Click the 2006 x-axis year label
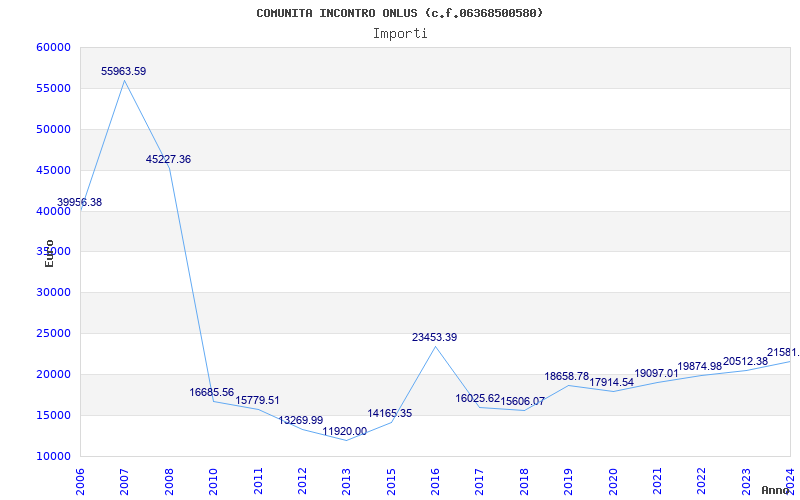This screenshot has width=800, height=500. tap(80, 481)
